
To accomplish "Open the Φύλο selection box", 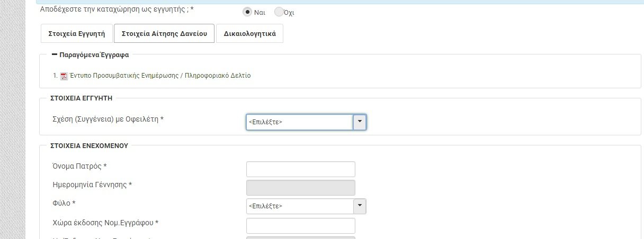I will pyautogui.click(x=299, y=206).
